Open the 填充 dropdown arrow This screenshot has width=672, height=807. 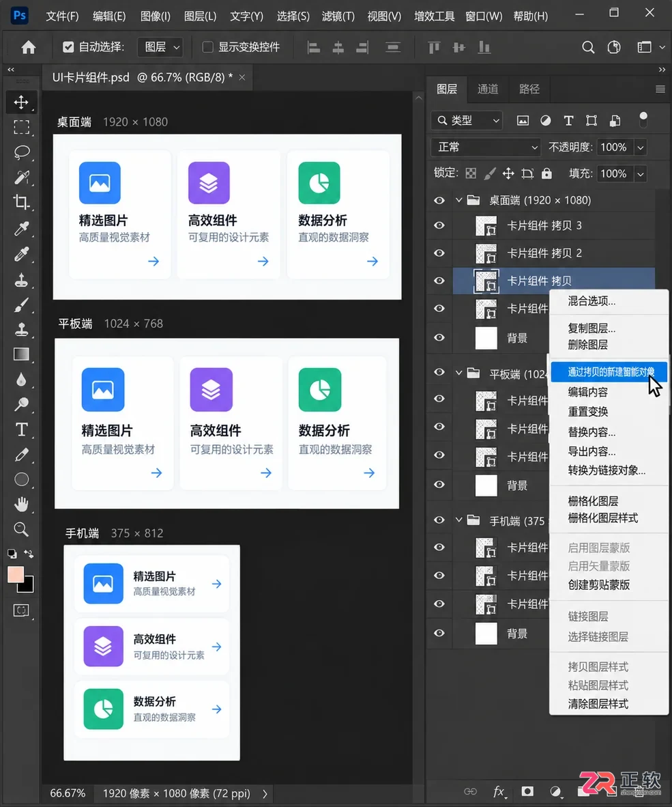click(641, 174)
